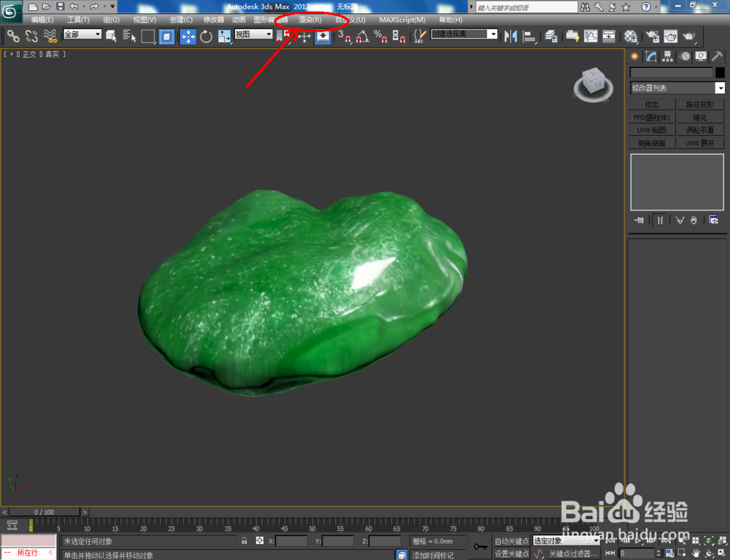Click the UVW 贴图 modifier button
Image resolution: width=730 pixels, height=560 pixels.
tap(652, 130)
